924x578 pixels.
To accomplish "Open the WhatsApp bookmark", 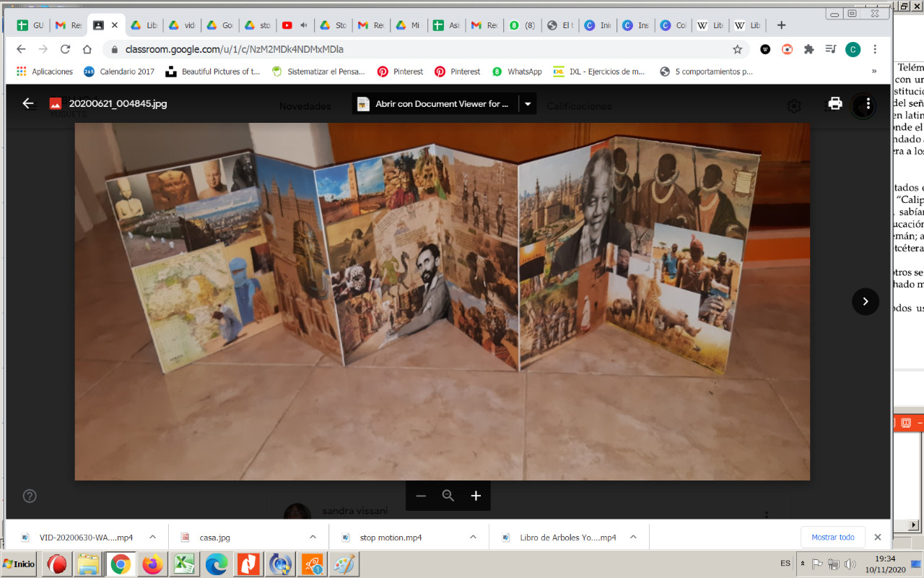I will coord(517,72).
